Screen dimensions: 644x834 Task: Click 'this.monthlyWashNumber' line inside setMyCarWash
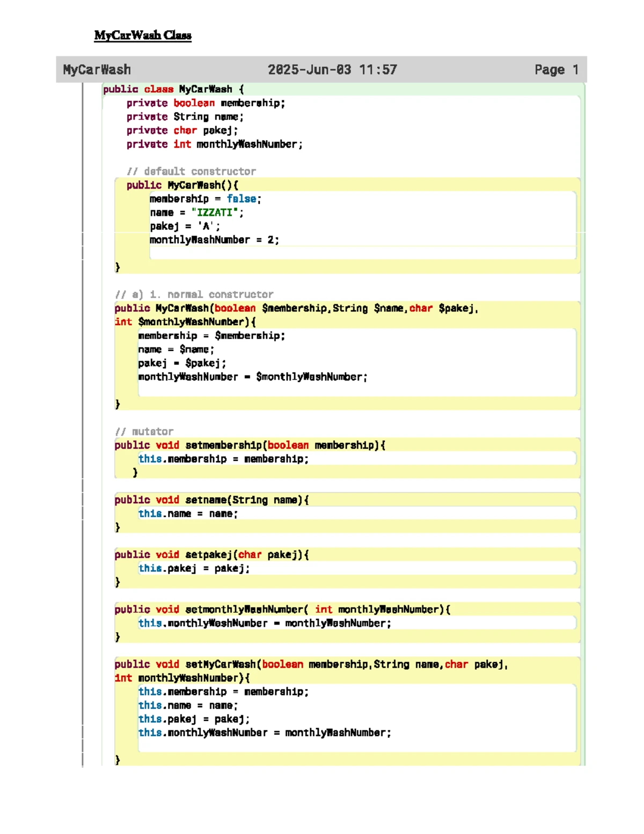point(265,733)
